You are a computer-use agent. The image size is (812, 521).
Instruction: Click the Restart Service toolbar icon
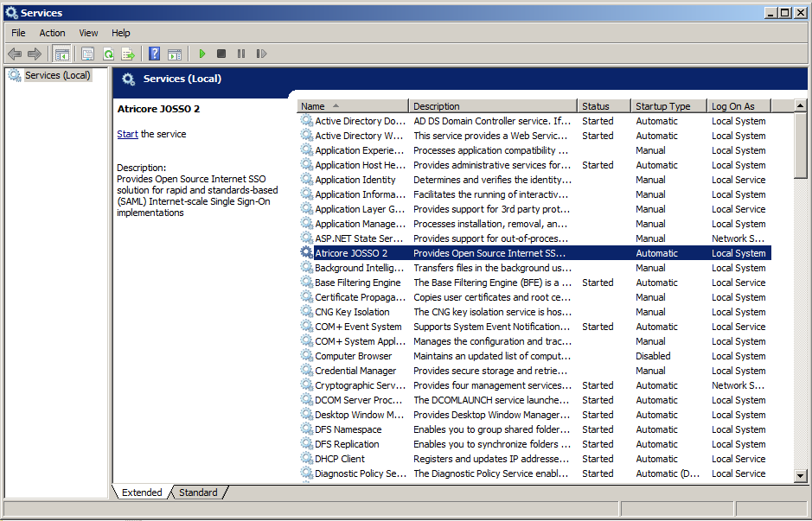pos(261,54)
